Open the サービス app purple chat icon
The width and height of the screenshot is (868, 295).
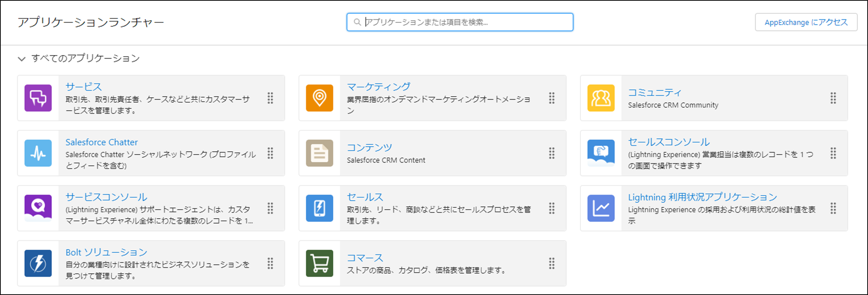[x=38, y=98]
